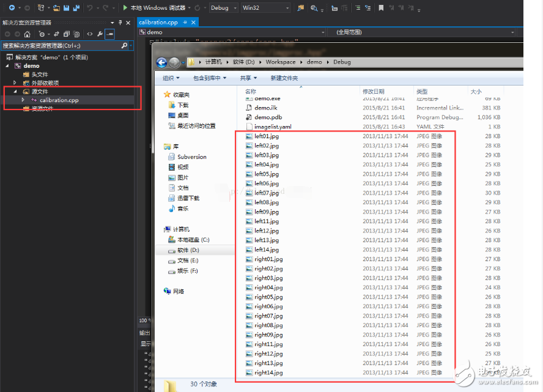This screenshot has width=543, height=392.
Task: Click the Find in Files toolbar icon
Action: point(300,8)
